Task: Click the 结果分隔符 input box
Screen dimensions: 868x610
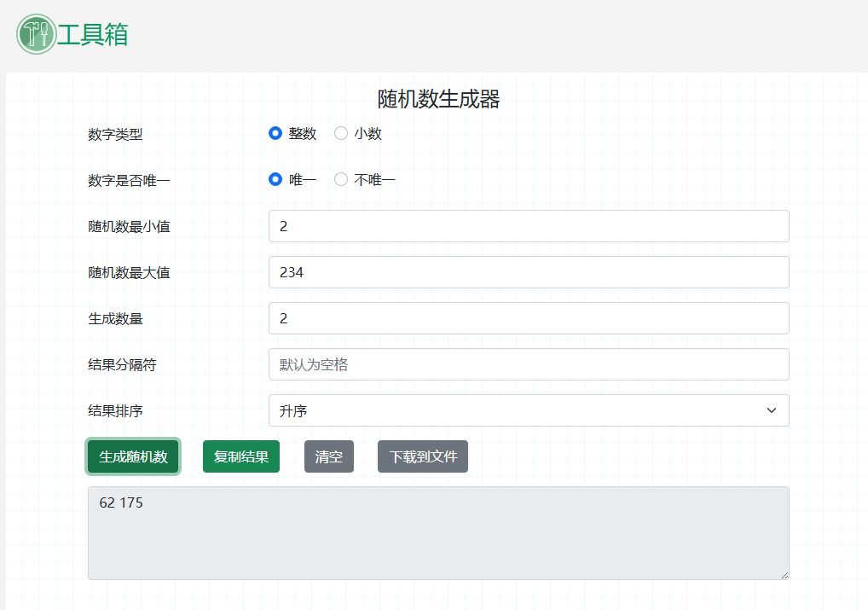Action: pyautogui.click(x=529, y=364)
